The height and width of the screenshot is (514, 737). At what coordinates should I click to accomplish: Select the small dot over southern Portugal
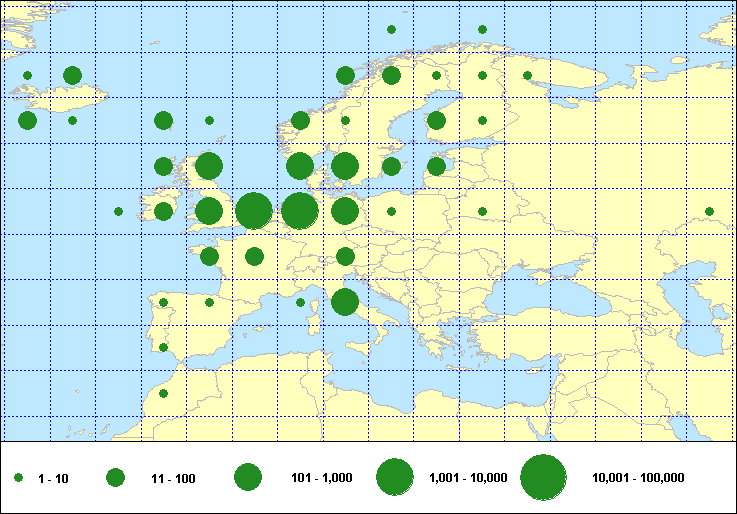(x=163, y=348)
